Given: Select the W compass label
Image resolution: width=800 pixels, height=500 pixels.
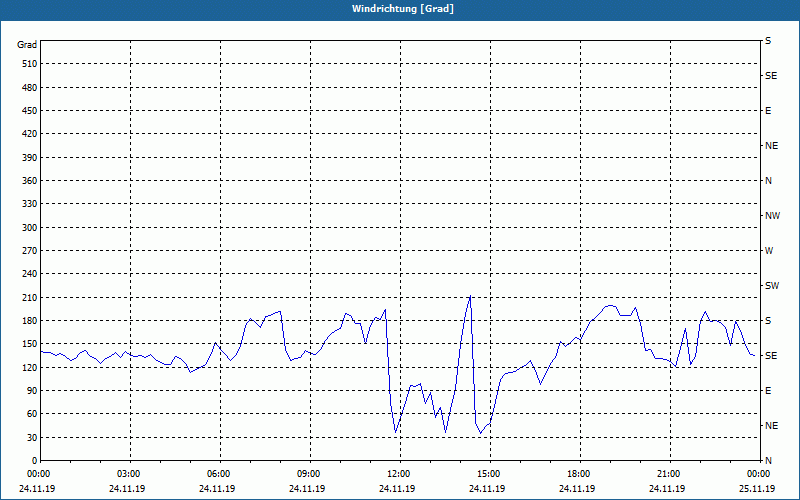Looking at the screenshot, I should 769,251.
